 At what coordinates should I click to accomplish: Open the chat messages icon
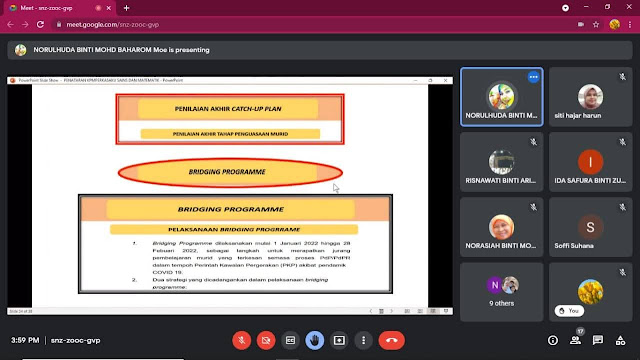[x=598, y=340]
